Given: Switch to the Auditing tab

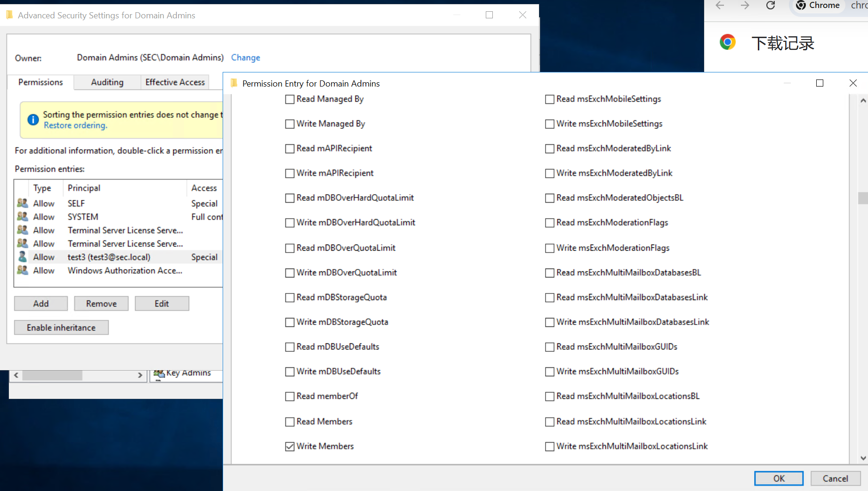Looking at the screenshot, I should pyautogui.click(x=107, y=82).
